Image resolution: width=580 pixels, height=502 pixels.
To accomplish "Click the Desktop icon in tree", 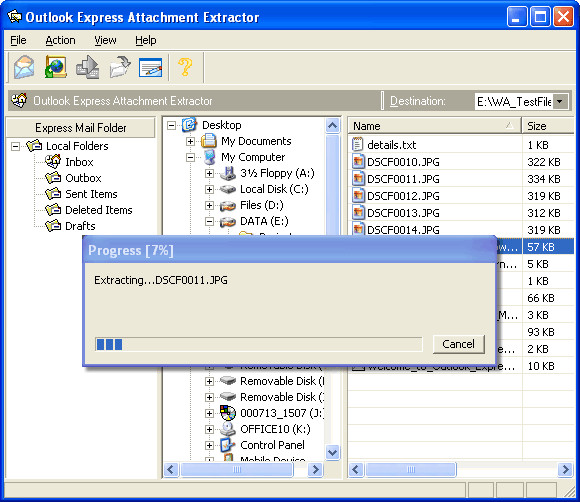I will pos(189,125).
